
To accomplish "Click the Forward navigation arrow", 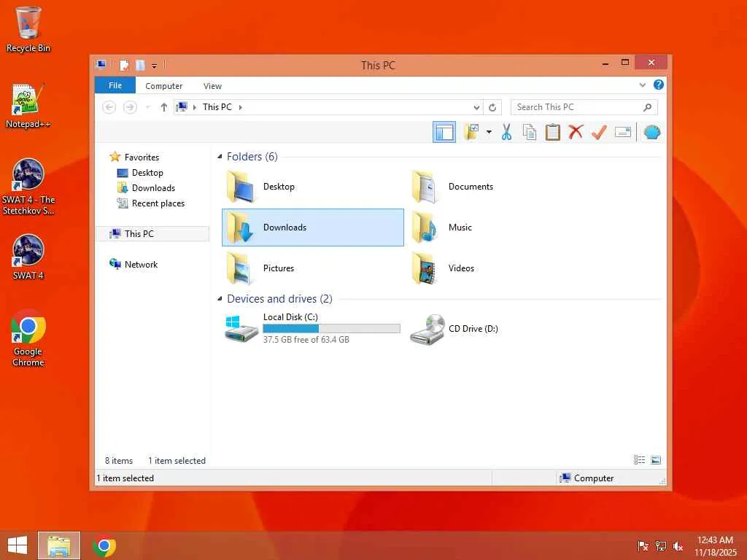I will click(130, 107).
